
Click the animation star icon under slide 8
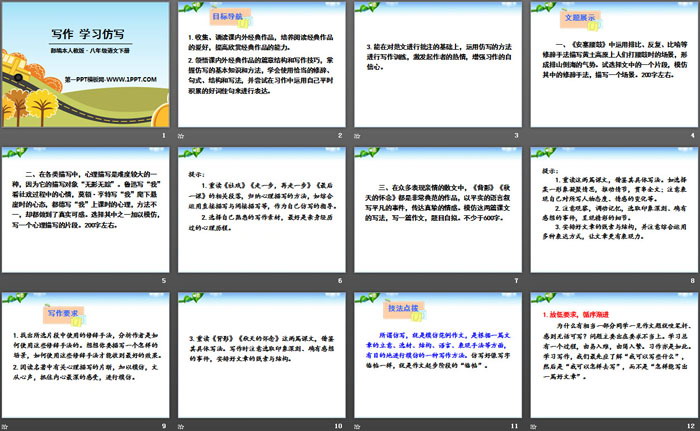534,282
